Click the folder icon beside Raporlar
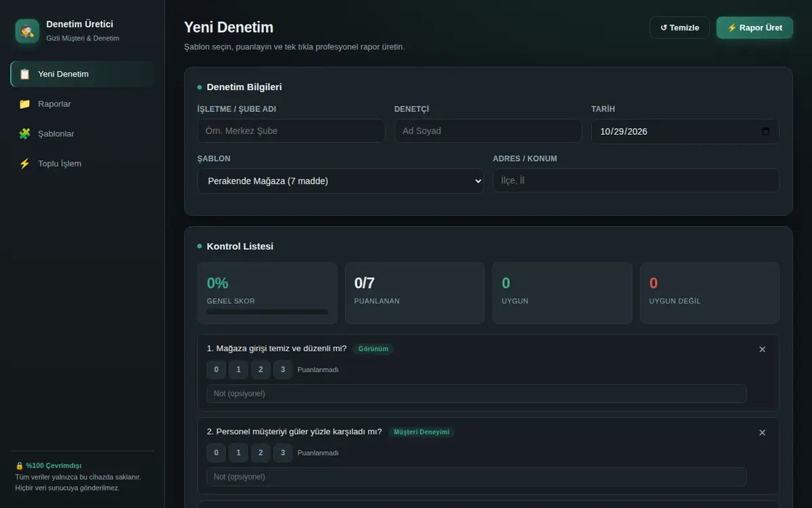812x508 pixels. click(x=25, y=104)
